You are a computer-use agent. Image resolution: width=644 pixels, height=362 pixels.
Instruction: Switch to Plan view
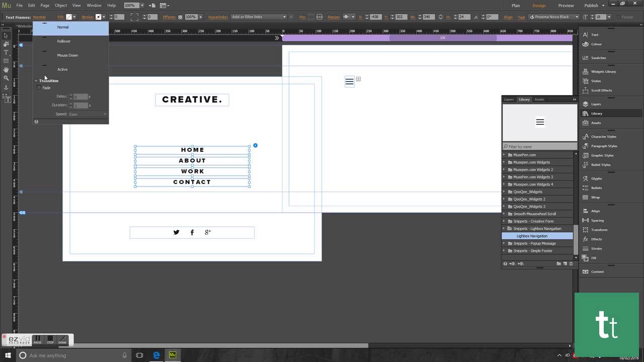coord(516,6)
